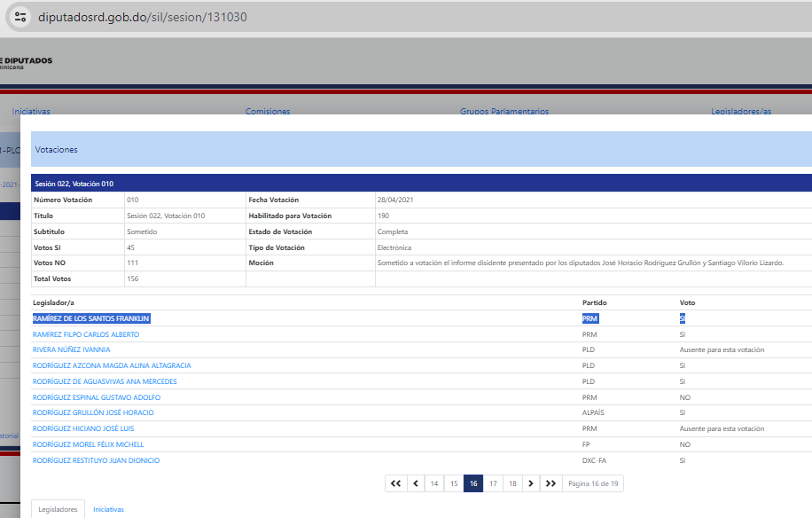The height and width of the screenshot is (518, 812).
Task: Click the site info icon in address bar
Action: 21,17
